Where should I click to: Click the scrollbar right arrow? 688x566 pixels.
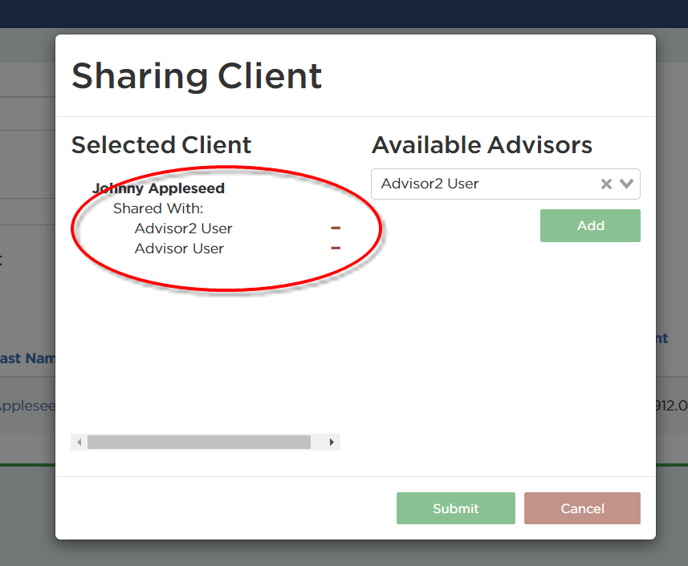pos(332,442)
